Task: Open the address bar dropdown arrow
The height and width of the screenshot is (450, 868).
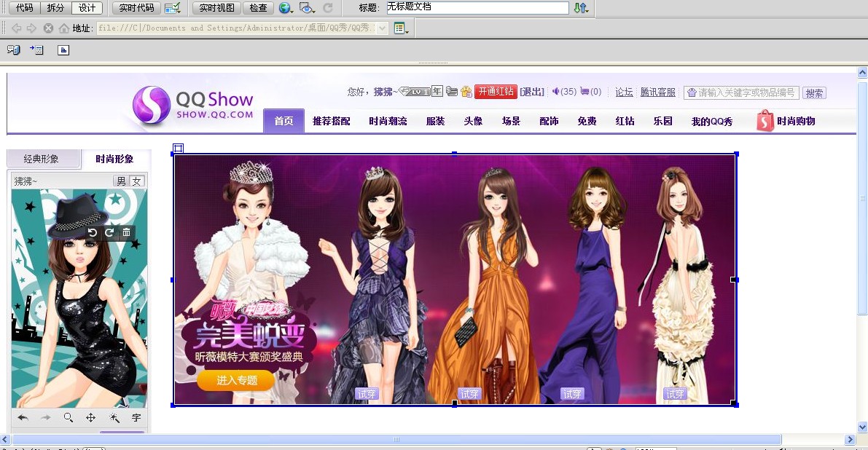Action: click(x=383, y=28)
